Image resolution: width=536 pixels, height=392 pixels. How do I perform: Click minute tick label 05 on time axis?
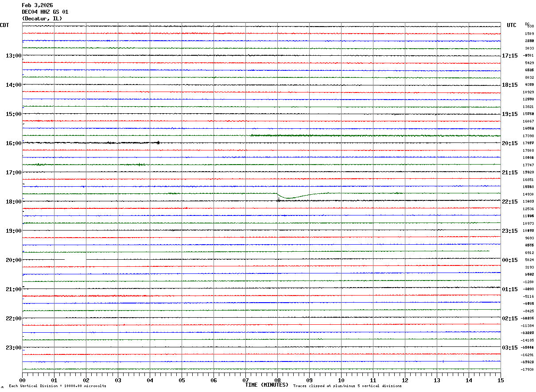(182, 380)
